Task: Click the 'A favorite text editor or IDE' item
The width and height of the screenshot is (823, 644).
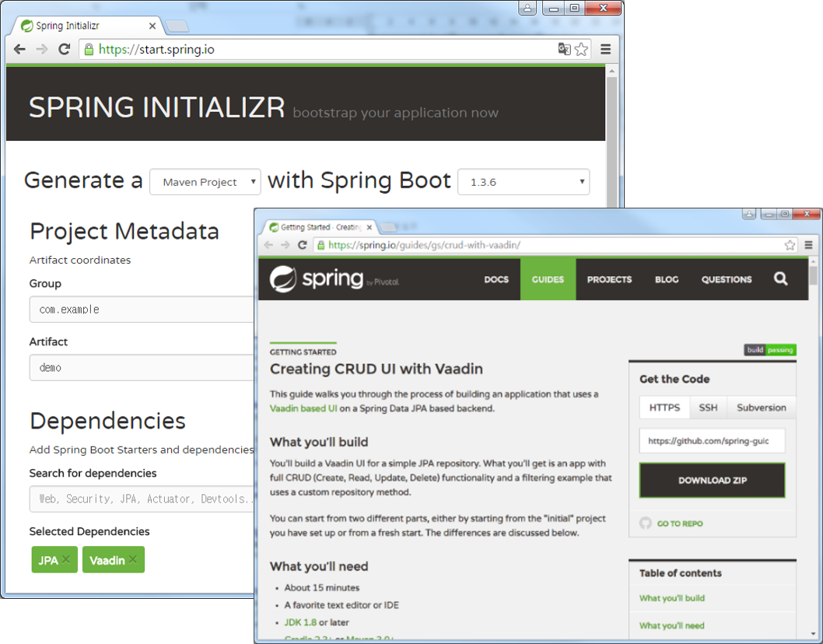Action: point(341,605)
